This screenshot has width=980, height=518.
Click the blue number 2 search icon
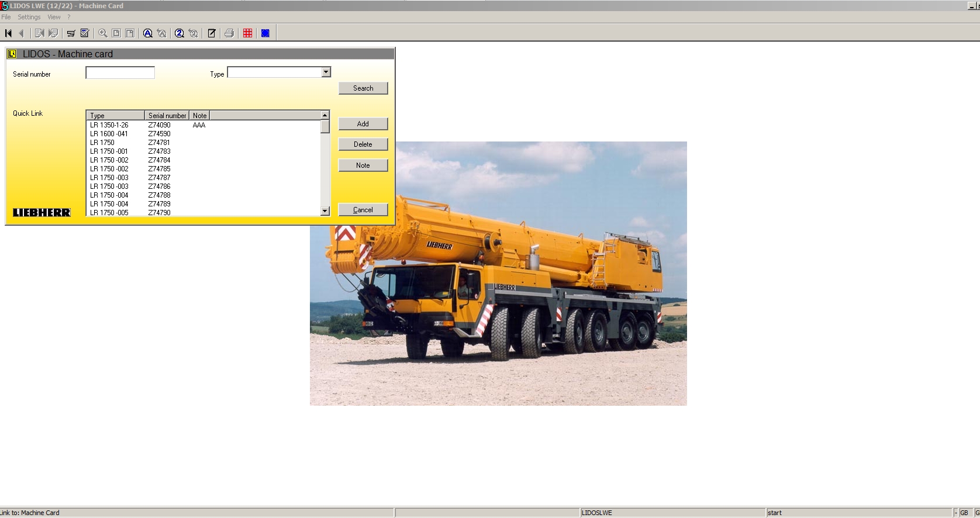click(x=180, y=33)
